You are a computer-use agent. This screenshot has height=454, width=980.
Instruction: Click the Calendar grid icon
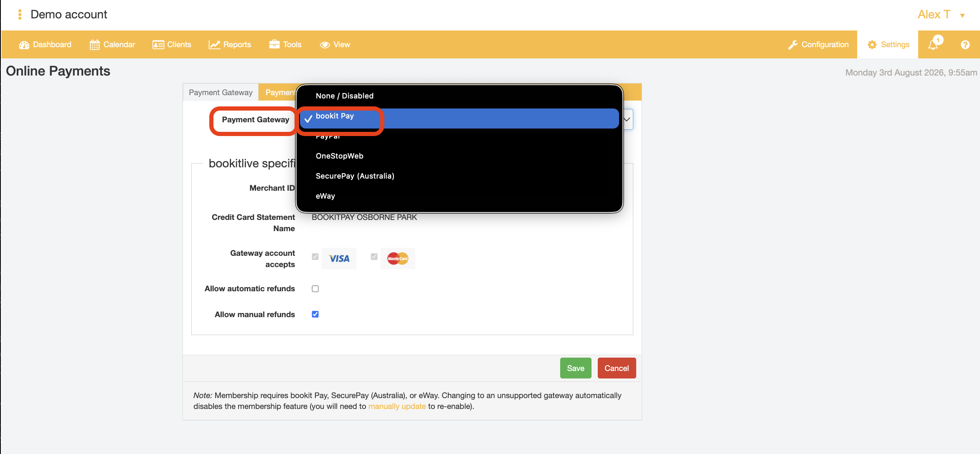[95, 45]
